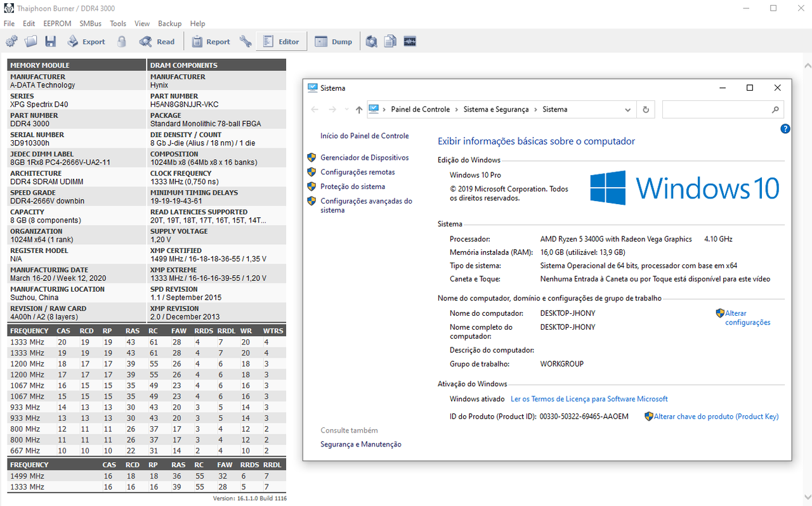Click Read to read SPD

pyautogui.click(x=157, y=42)
